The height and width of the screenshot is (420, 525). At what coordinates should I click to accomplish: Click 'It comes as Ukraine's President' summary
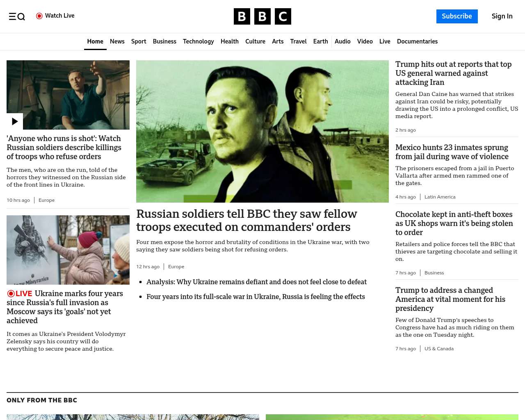(x=66, y=341)
